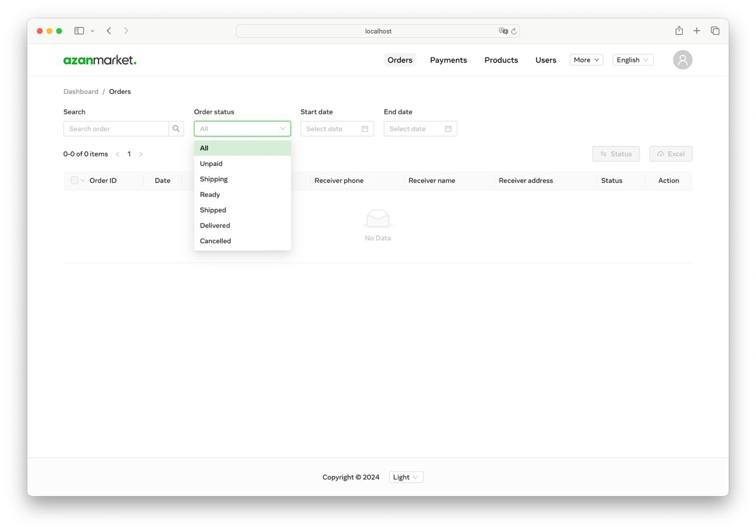
Task: Expand the More navigation menu
Action: 585,60
